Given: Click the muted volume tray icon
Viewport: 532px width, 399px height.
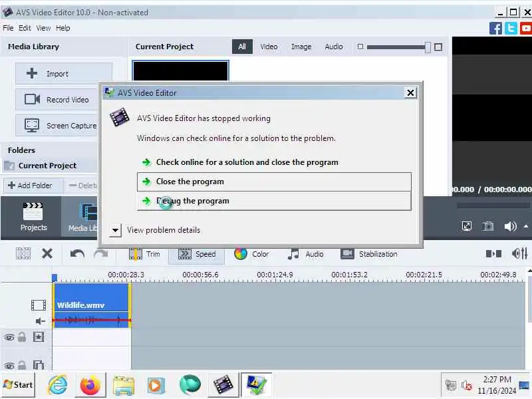Looking at the screenshot, I should click(467, 385).
